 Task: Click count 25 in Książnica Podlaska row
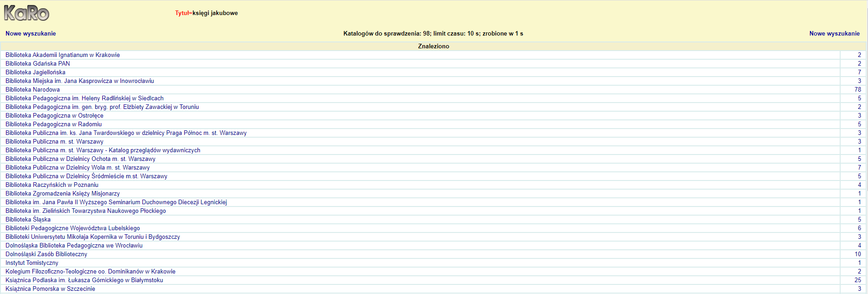point(858,280)
